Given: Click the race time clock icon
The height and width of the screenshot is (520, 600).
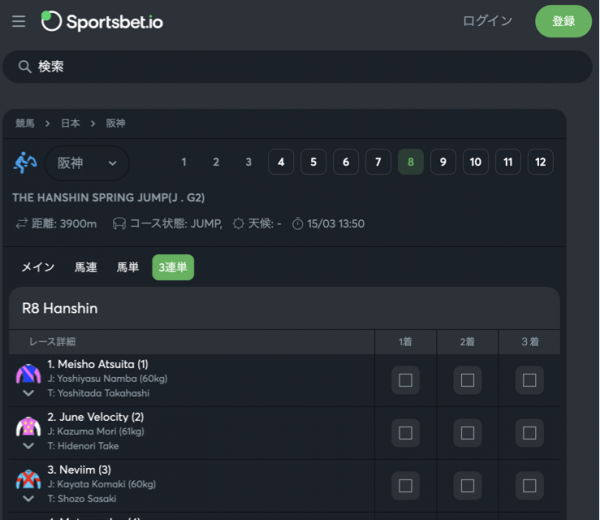Looking at the screenshot, I should [x=297, y=224].
